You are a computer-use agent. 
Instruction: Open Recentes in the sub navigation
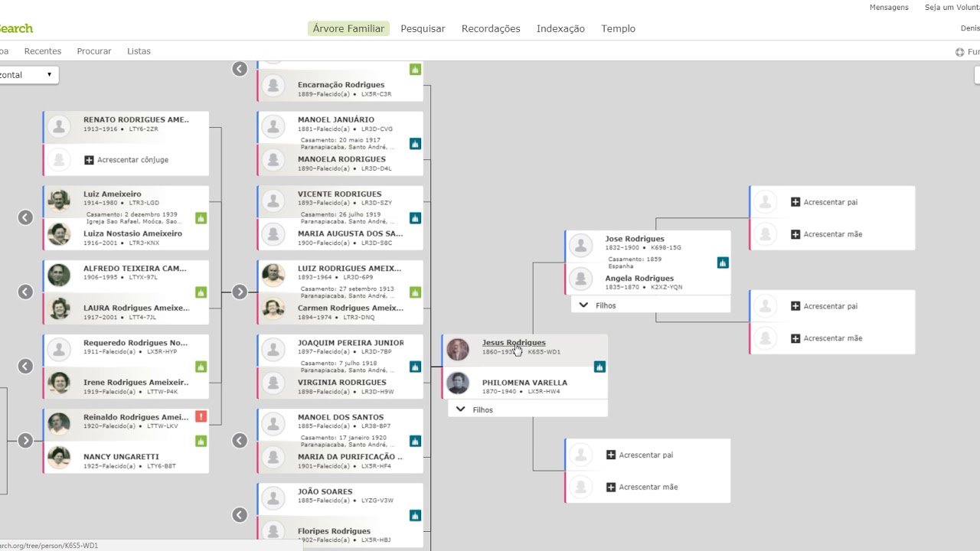point(43,51)
